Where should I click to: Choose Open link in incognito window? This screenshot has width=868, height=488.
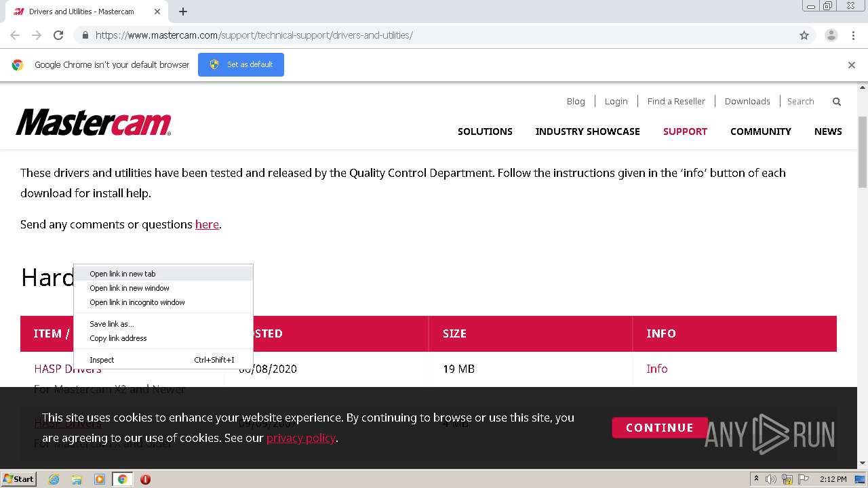(x=163, y=302)
